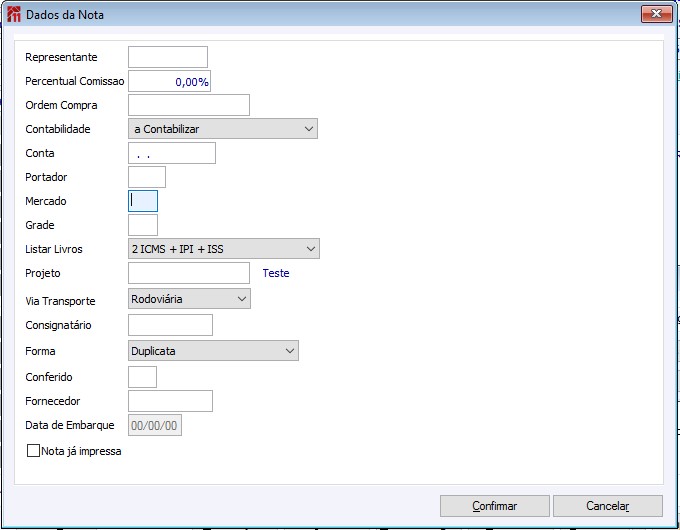Open the Via Transporte dropdown
Screen dimensions: 680x530
coord(189,299)
